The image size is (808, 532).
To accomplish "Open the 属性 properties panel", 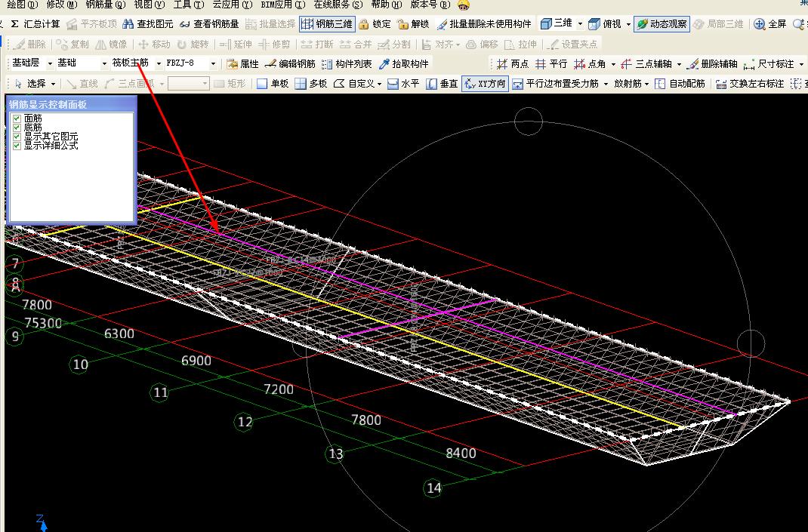I will tap(242, 64).
